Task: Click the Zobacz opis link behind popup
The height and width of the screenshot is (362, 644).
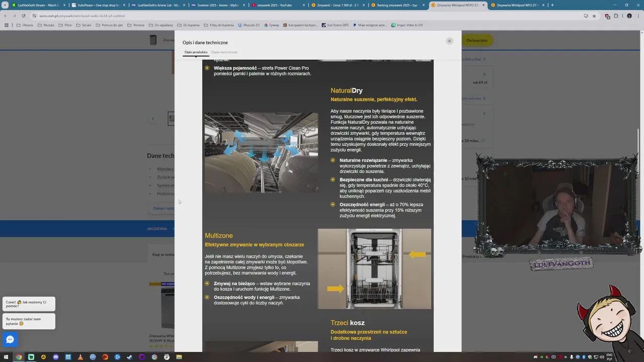Action: tap(164, 208)
